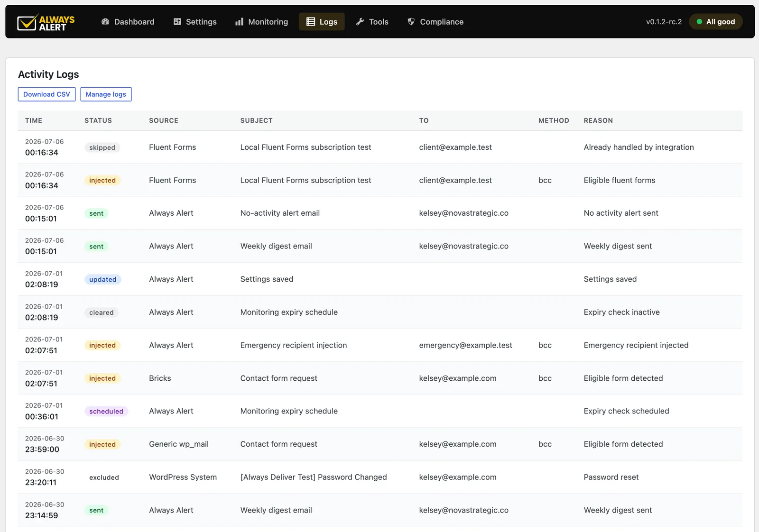Select the emergency@example.test recipient cell
The height and width of the screenshot is (532, 759).
[x=465, y=345]
